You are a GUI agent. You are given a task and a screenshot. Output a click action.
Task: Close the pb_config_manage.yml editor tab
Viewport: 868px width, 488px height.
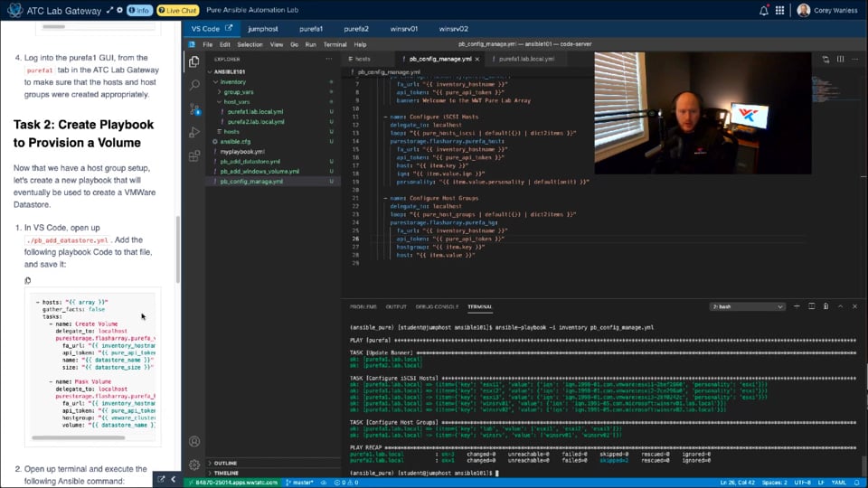pyautogui.click(x=477, y=59)
